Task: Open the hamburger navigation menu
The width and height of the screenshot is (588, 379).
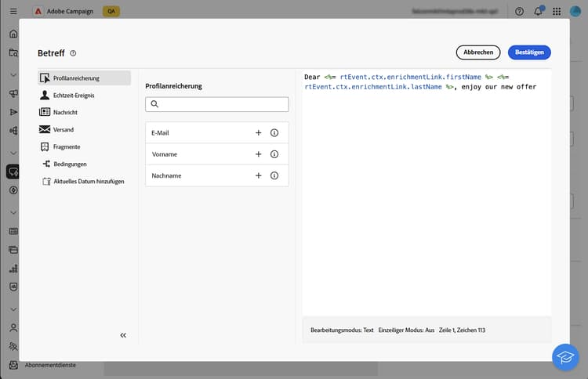Action: coord(13,11)
